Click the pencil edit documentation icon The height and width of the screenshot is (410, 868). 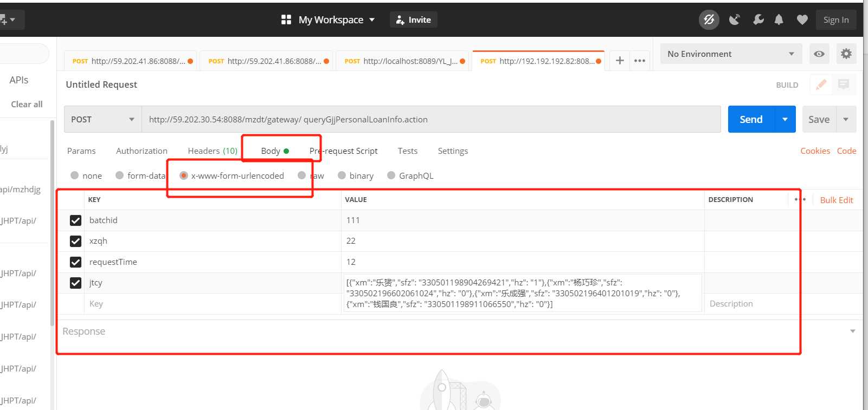point(821,84)
